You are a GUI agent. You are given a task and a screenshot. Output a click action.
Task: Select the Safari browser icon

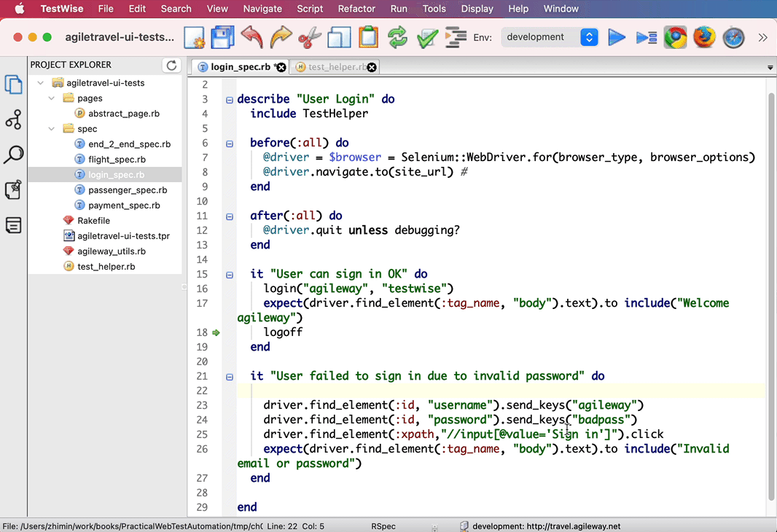click(732, 37)
